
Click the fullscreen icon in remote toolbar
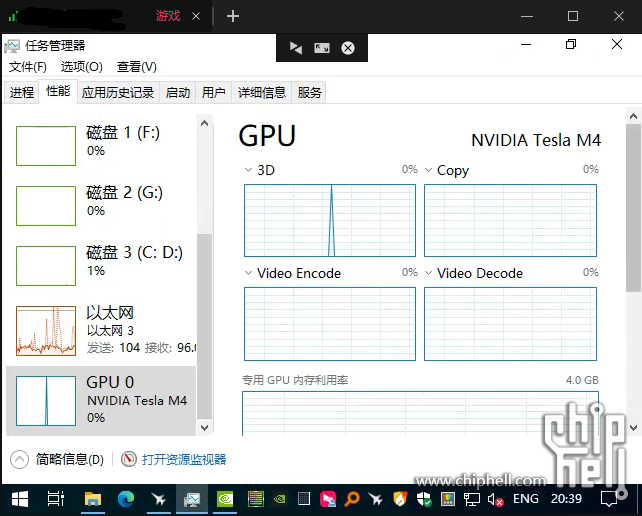(x=321, y=47)
